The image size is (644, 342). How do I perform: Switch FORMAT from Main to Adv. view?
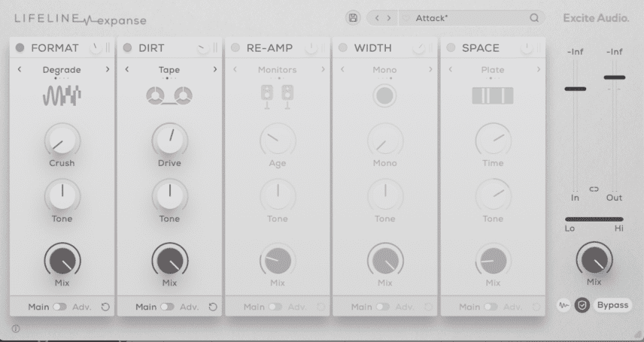(x=59, y=307)
